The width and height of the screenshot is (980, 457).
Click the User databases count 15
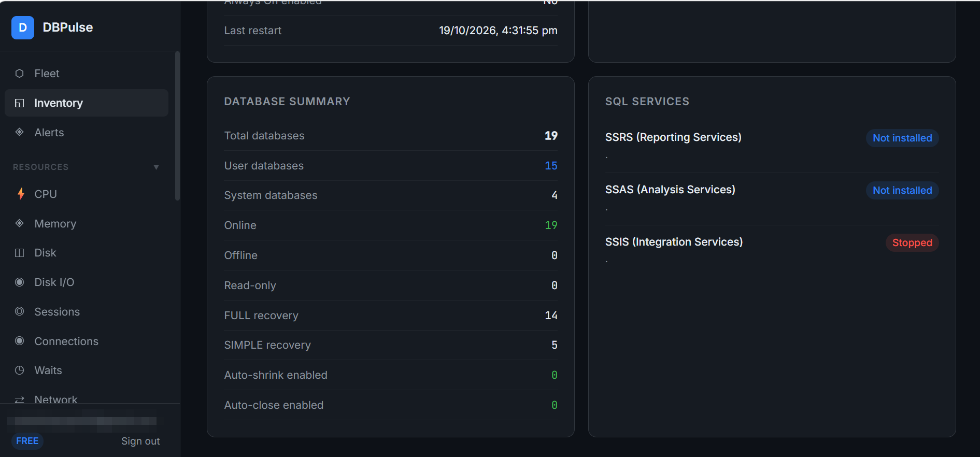(551, 166)
